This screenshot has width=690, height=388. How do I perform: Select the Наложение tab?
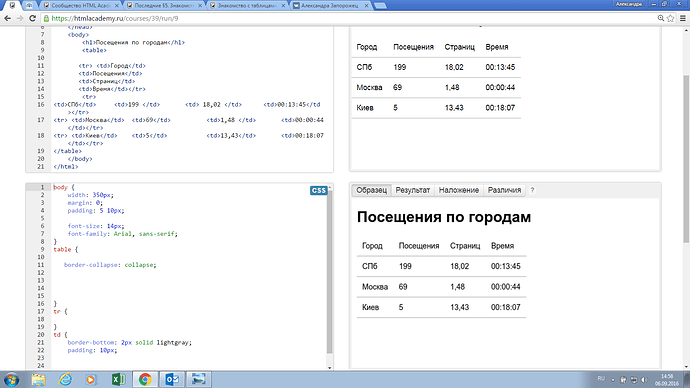pyautogui.click(x=459, y=190)
